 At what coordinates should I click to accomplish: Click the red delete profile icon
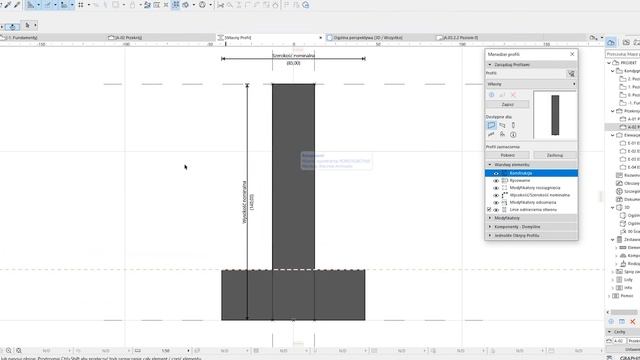[513, 95]
